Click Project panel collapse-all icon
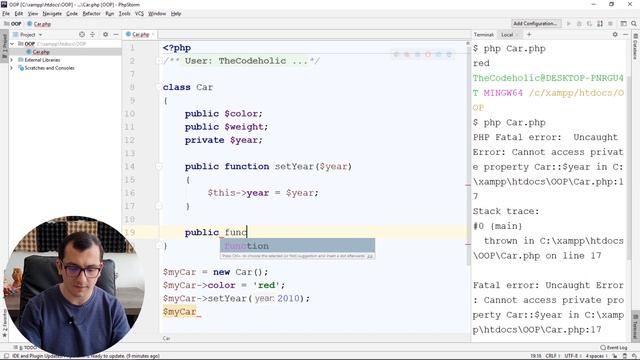 click(x=92, y=35)
